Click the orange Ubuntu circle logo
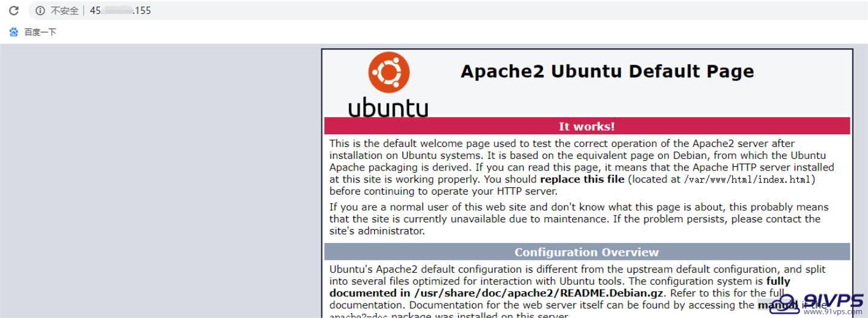Image resolution: width=868 pixels, height=318 pixels. click(389, 72)
